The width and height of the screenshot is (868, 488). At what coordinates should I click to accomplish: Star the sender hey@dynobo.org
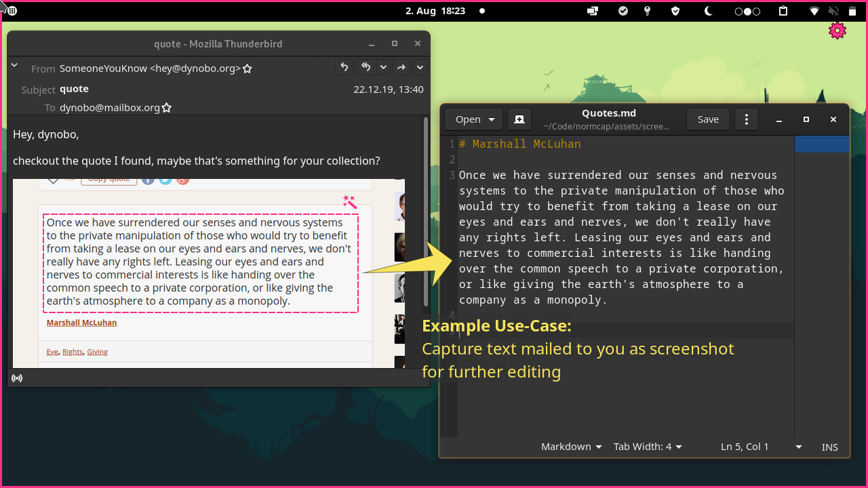248,68
